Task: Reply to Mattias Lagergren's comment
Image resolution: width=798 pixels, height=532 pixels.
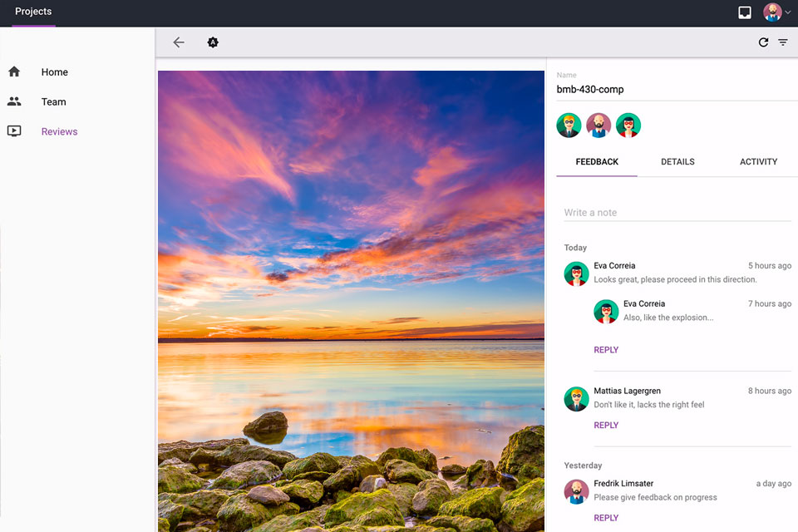Action: tap(606, 425)
